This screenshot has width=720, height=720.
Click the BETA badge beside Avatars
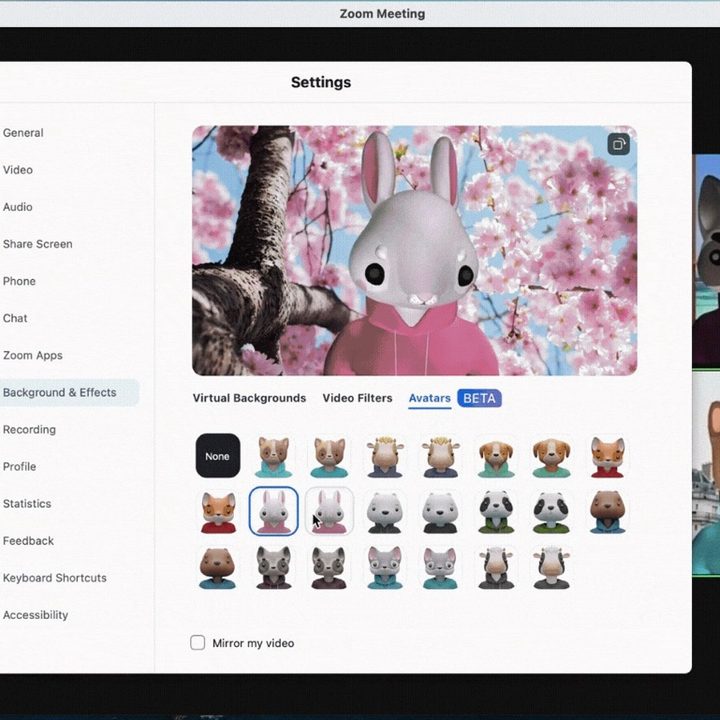point(479,398)
